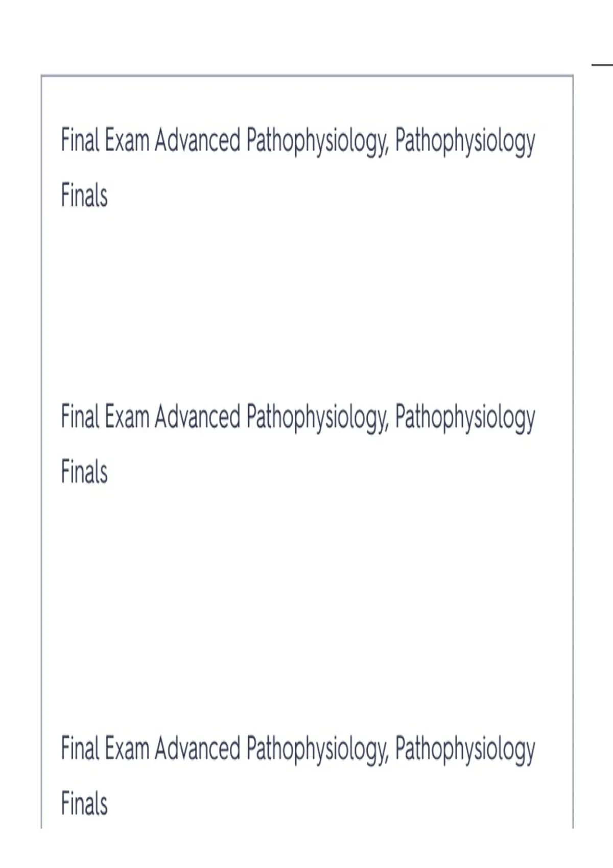This screenshot has height=868, width=613.
Task: Click "Pathophysiology," with comma in second heading
Action: pos(318,418)
